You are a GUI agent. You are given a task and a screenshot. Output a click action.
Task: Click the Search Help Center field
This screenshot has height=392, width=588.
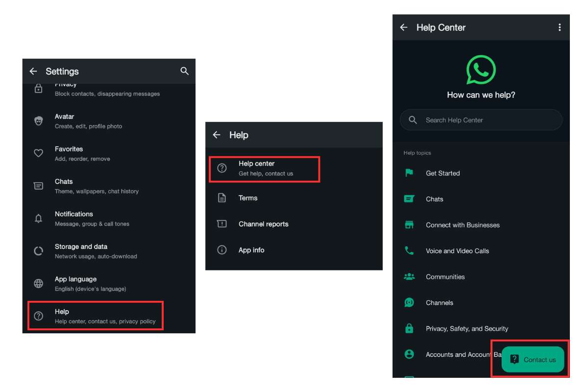[481, 120]
